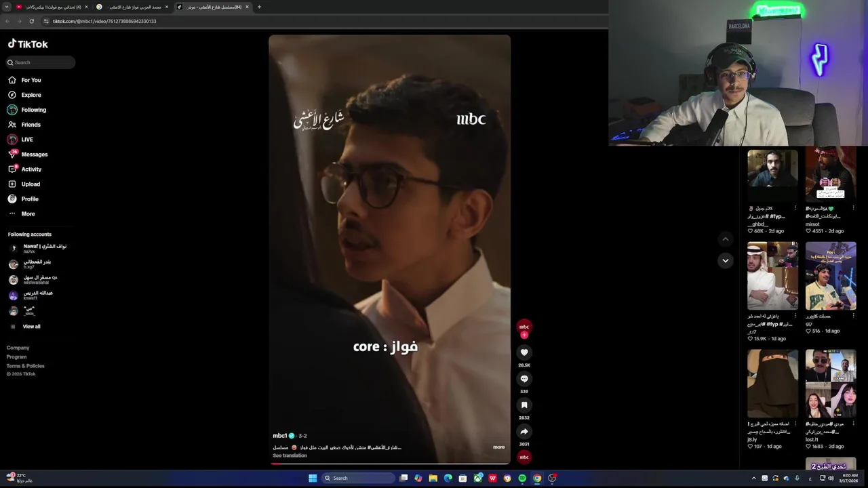Open Google Chrome from the taskbar

click(x=537, y=478)
